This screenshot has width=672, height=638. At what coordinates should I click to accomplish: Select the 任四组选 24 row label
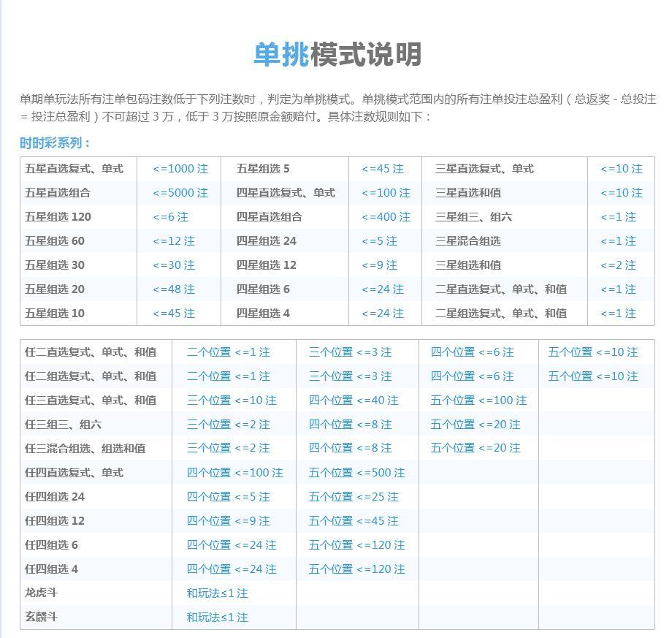tap(55, 497)
